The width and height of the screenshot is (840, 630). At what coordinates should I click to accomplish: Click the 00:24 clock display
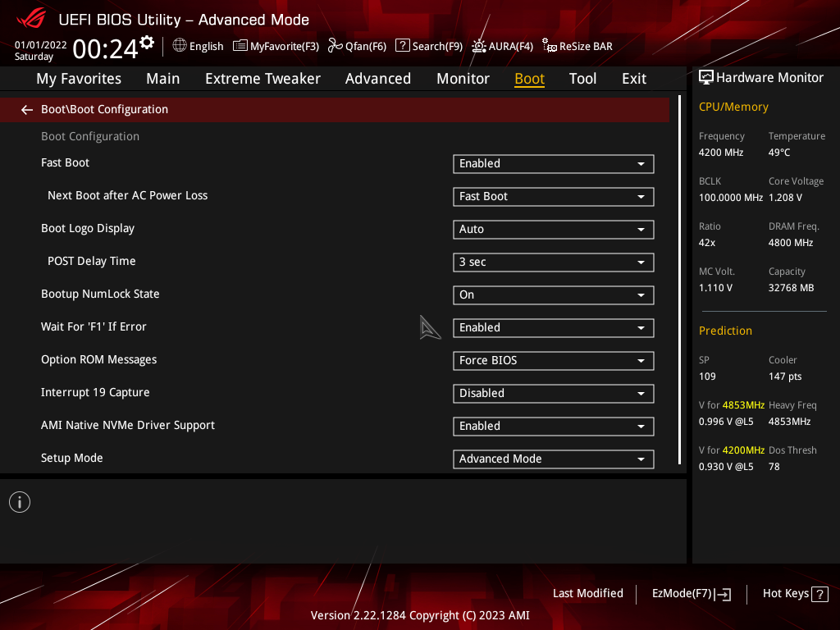(x=105, y=49)
